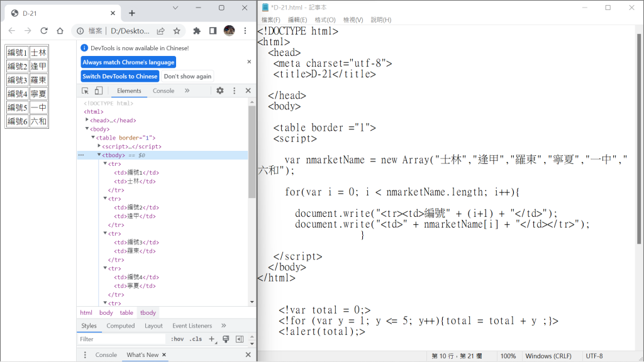This screenshot has height=362, width=644.
Task: Go back in Chrome
Action: point(12,31)
